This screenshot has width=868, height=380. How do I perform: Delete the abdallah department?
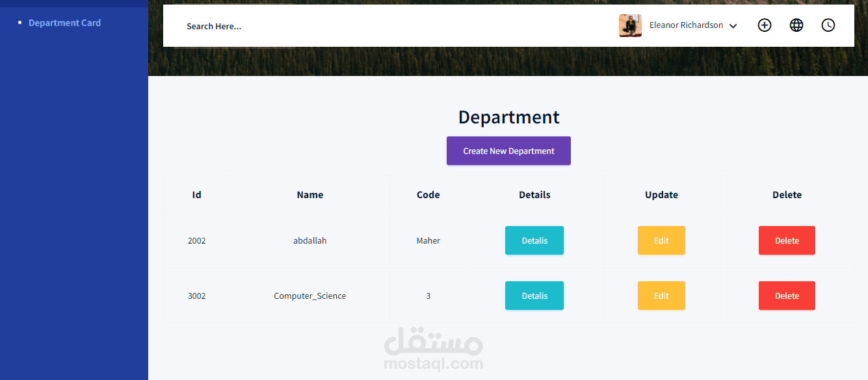point(787,240)
